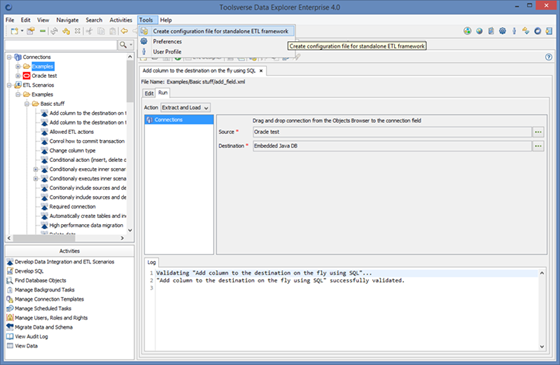Select Allowed ETL actions scenario

point(71,132)
